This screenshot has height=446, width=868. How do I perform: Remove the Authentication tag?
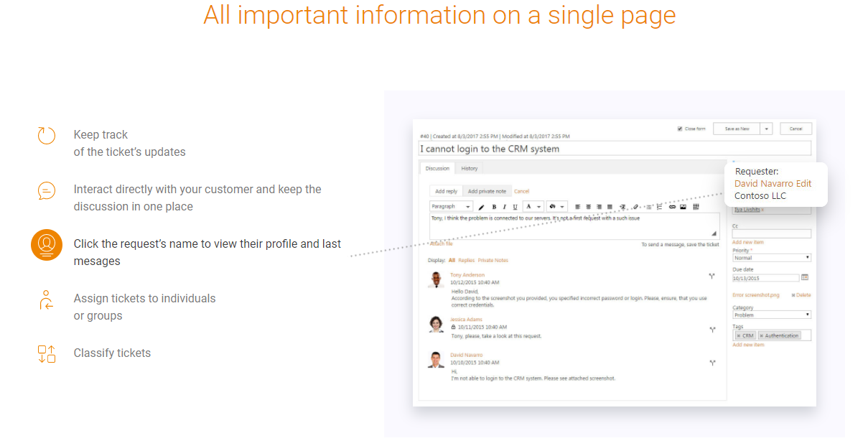click(762, 335)
